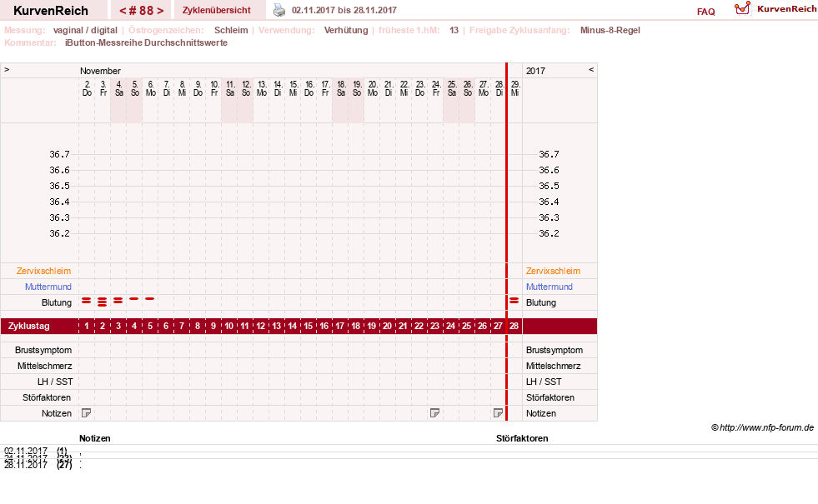Select cycle day 28 in Zyklustag row

point(514,326)
